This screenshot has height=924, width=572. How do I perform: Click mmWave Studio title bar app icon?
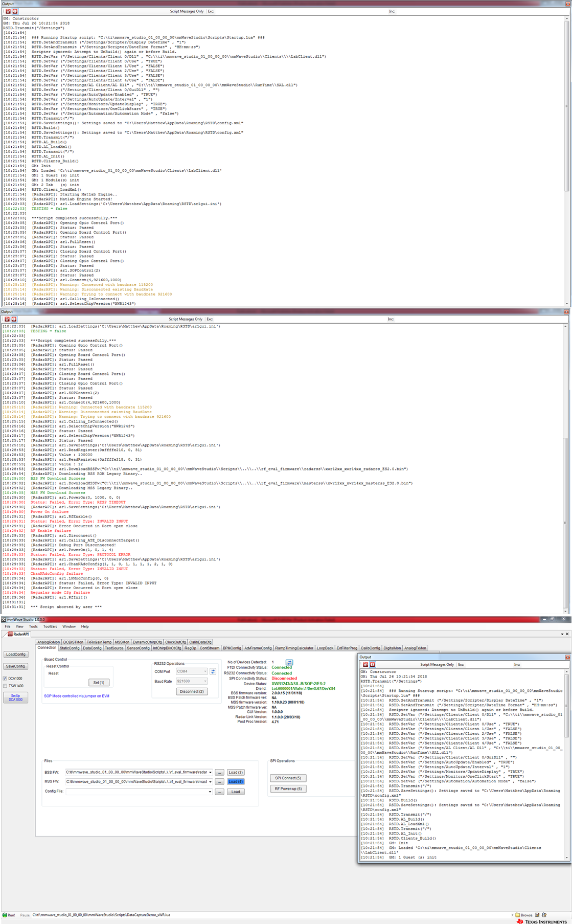coord(4,619)
